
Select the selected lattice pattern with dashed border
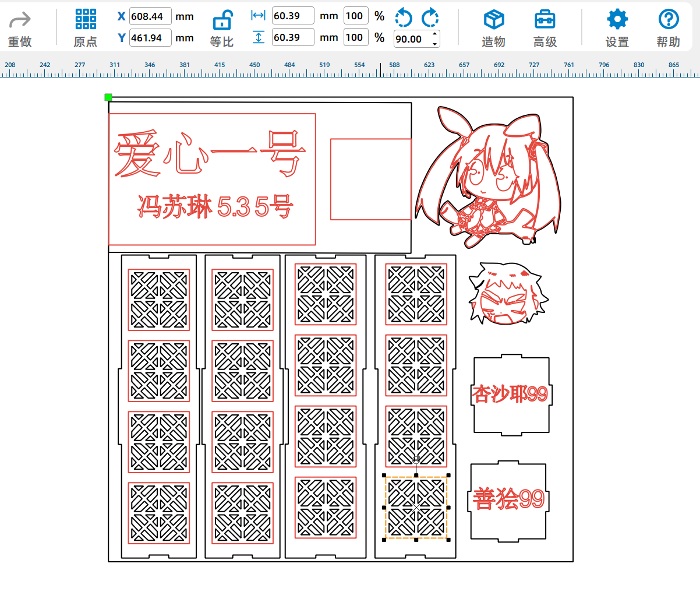(416, 508)
